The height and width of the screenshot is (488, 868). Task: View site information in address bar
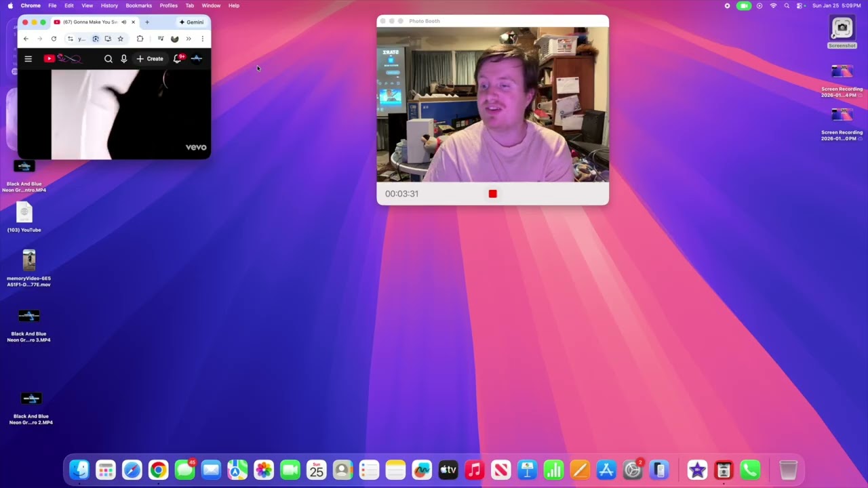coord(70,39)
